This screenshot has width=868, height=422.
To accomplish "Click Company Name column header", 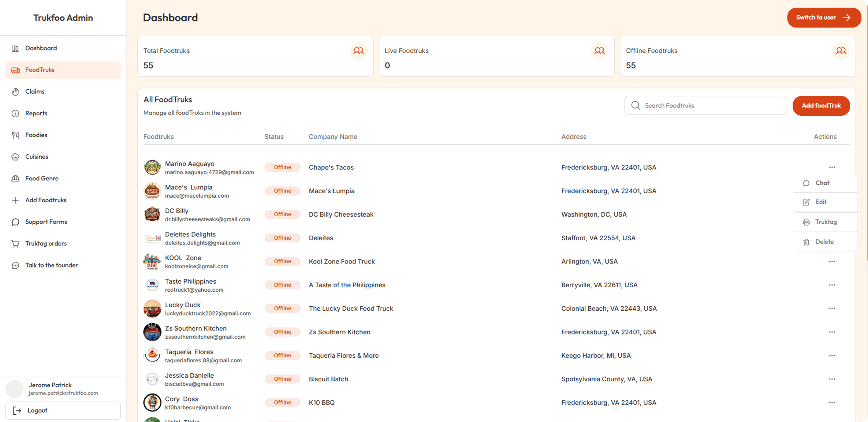I will coord(333,136).
